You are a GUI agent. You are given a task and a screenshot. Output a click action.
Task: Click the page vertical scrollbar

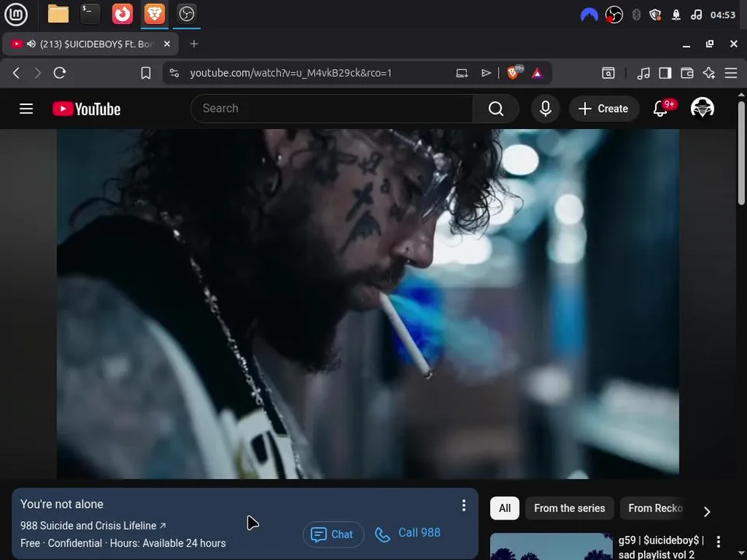742,152
